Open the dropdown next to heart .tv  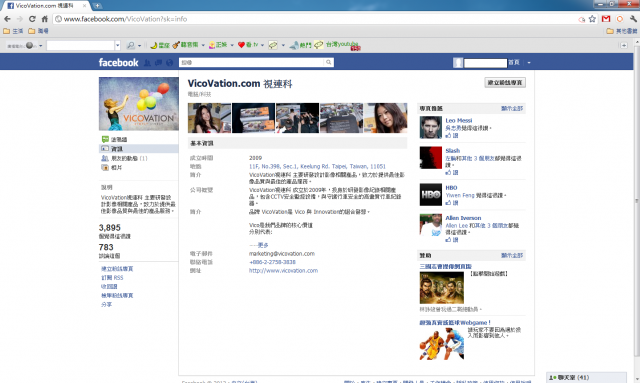(x=262, y=45)
